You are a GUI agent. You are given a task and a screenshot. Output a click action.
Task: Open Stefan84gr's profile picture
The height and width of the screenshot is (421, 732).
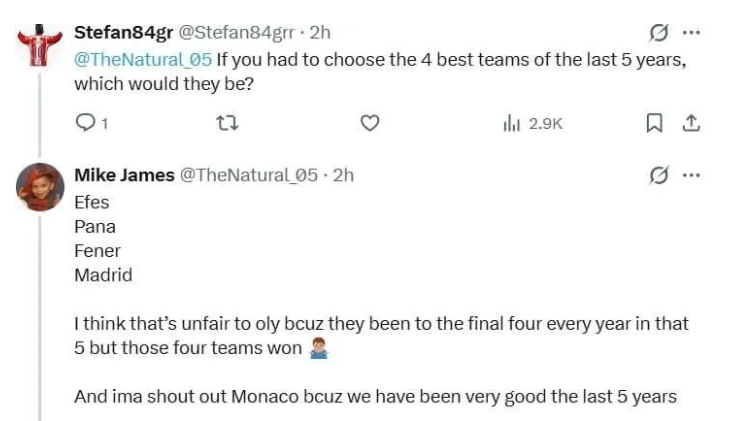click(41, 44)
